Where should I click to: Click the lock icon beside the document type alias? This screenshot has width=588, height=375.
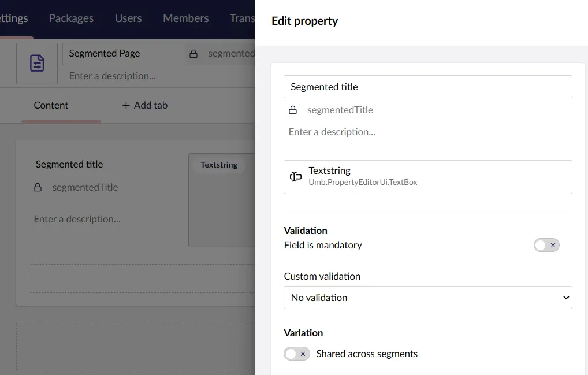point(194,54)
